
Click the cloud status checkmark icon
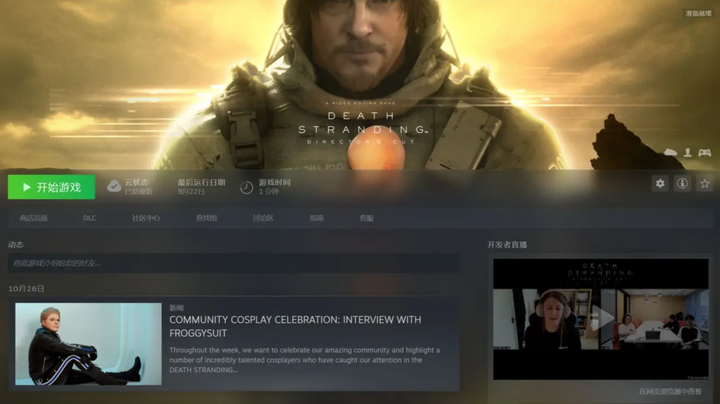tap(114, 186)
